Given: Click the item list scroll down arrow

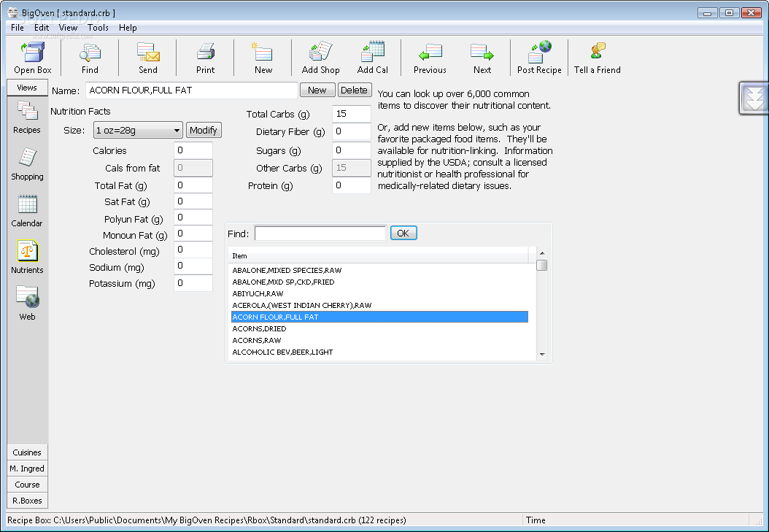Looking at the screenshot, I should pyautogui.click(x=542, y=354).
